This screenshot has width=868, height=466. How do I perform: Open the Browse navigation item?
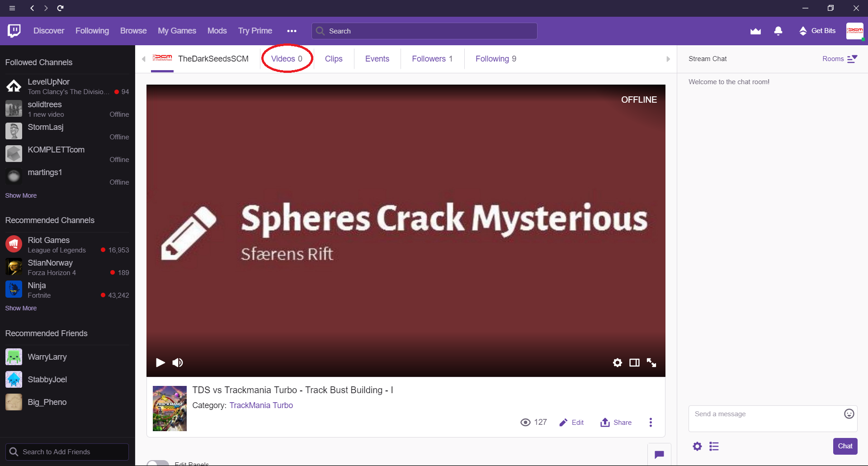tap(133, 31)
